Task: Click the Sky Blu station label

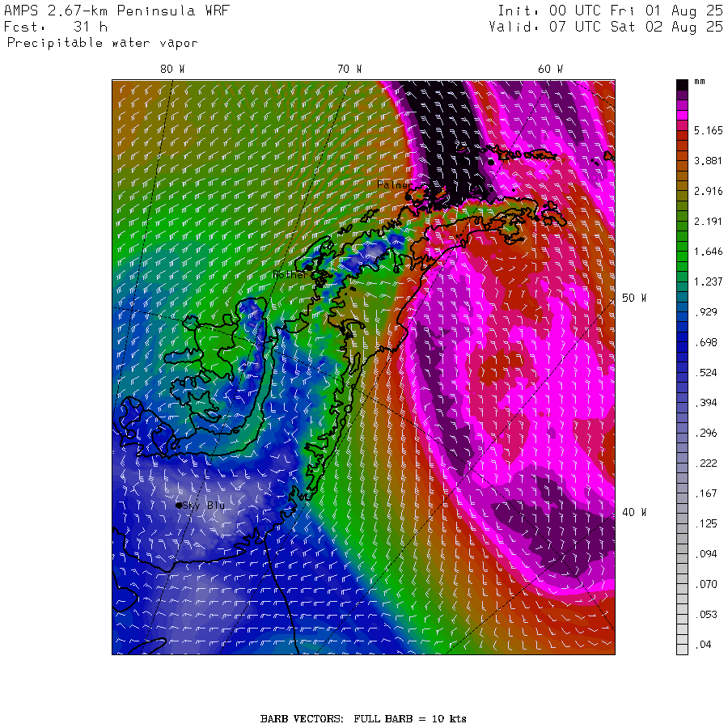Action: 203,505
